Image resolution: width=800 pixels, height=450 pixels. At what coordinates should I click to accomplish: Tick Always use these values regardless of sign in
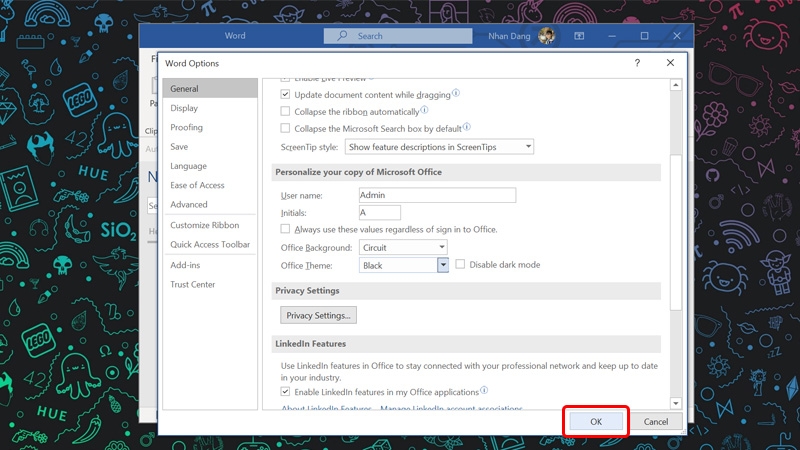point(285,229)
